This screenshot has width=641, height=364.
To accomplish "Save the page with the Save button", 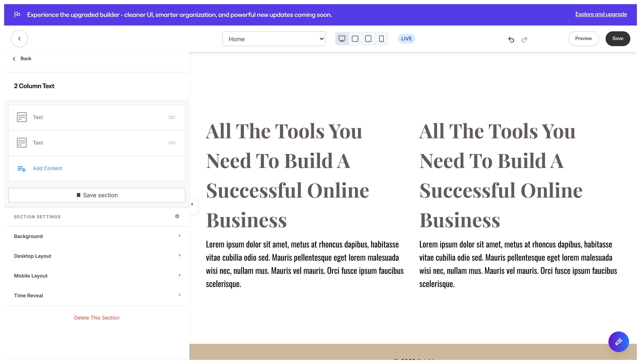I will 618,38.
